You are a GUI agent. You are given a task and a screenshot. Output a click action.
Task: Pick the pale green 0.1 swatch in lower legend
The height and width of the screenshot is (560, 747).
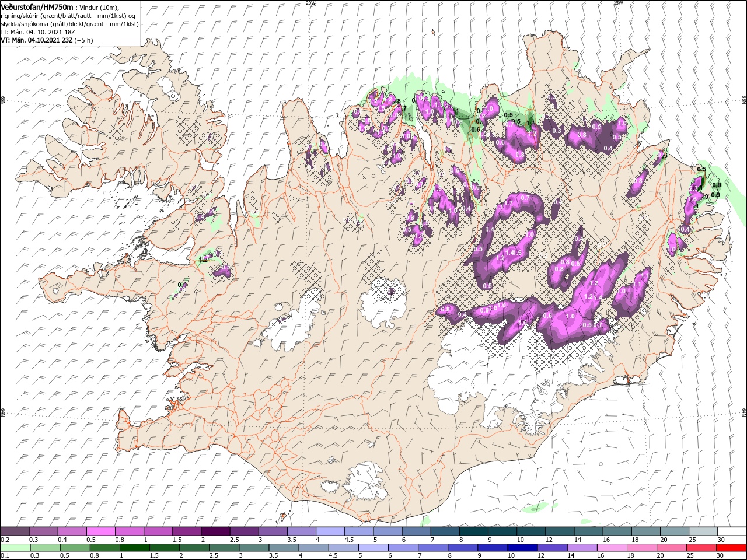pos(15,548)
